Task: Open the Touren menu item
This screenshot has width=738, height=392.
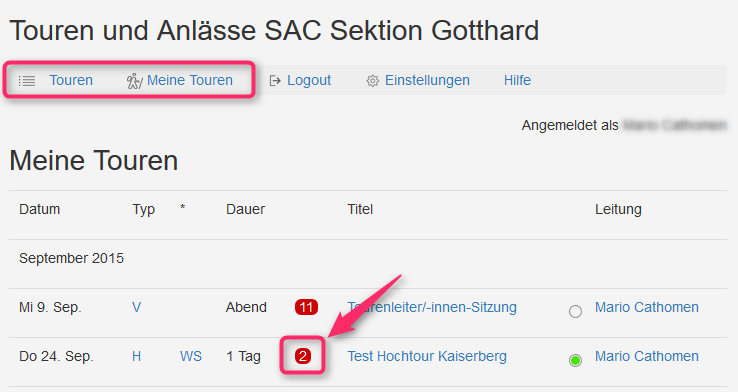Action: point(71,80)
